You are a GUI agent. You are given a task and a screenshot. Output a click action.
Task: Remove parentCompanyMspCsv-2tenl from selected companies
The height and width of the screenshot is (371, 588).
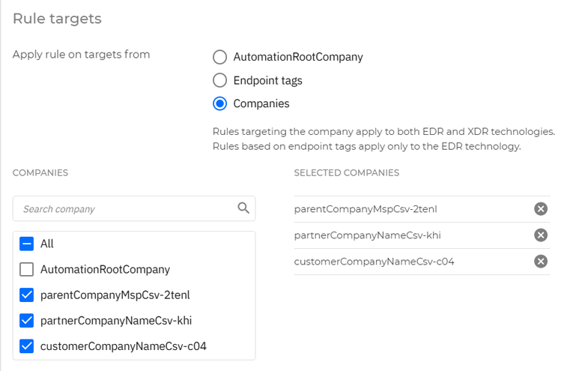(541, 209)
